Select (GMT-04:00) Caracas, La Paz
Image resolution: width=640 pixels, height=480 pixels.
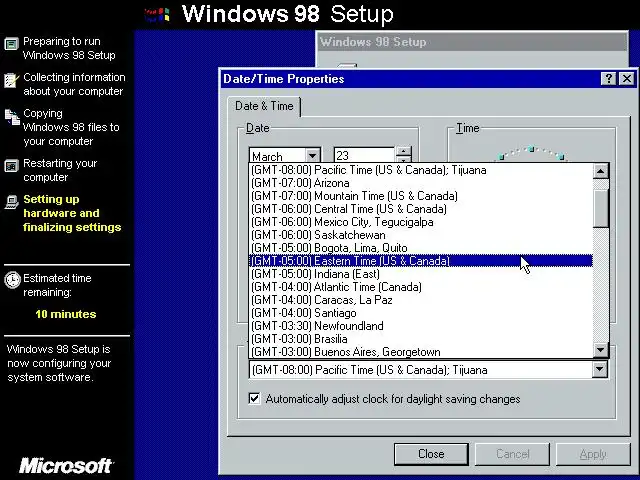tap(420, 300)
